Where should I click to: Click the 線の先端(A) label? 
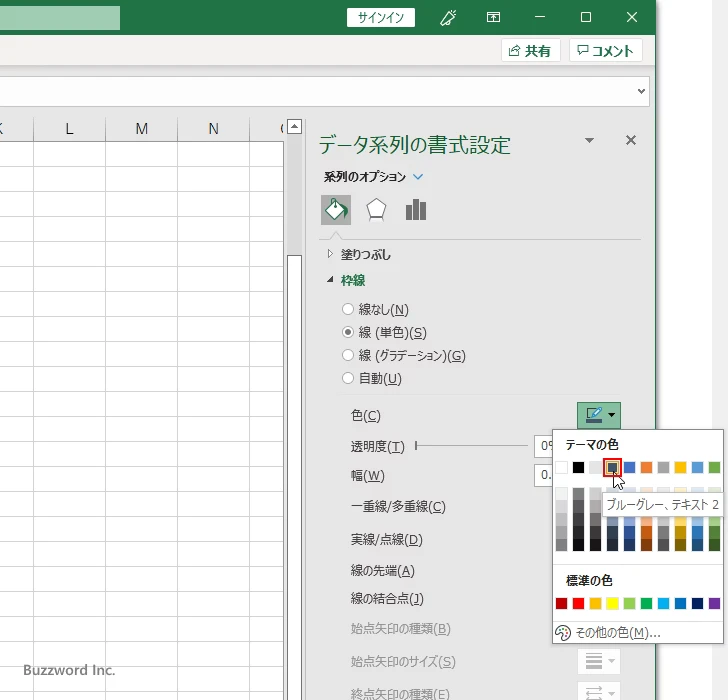(x=383, y=570)
